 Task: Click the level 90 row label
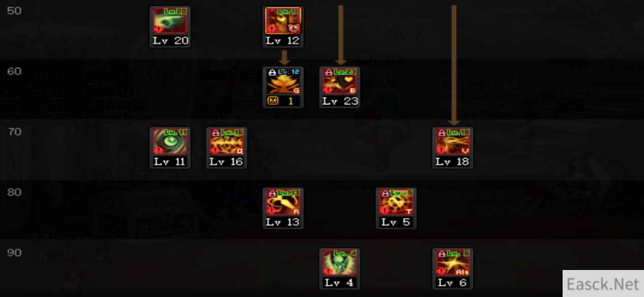click(x=14, y=253)
